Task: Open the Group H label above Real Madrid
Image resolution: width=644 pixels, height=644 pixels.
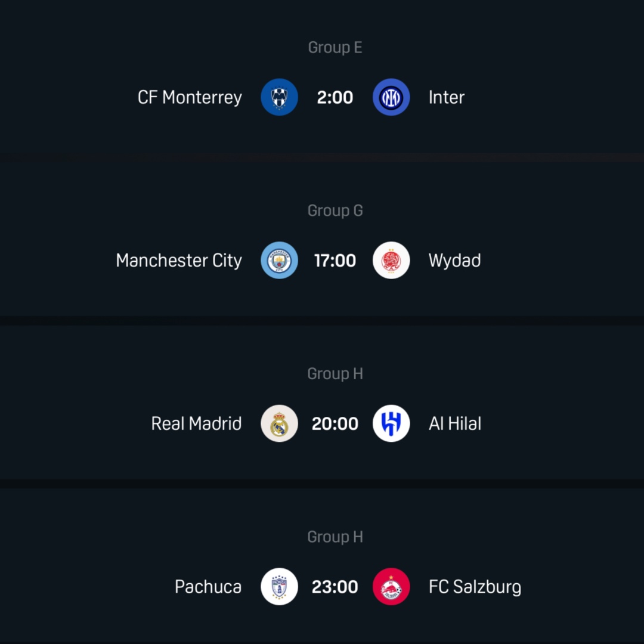Action: (x=335, y=373)
